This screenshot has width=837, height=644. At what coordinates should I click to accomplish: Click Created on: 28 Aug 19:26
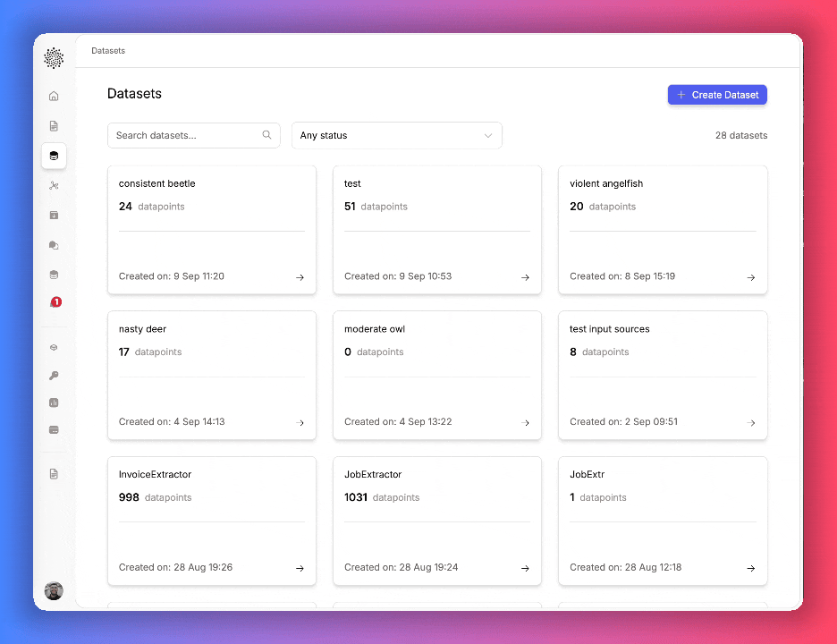(175, 567)
